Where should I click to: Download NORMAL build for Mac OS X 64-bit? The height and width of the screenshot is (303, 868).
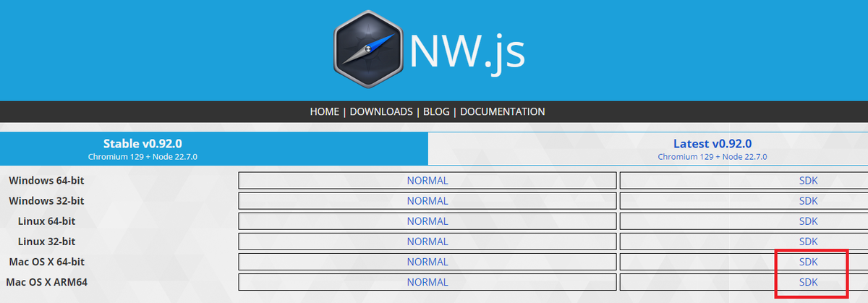tap(427, 261)
